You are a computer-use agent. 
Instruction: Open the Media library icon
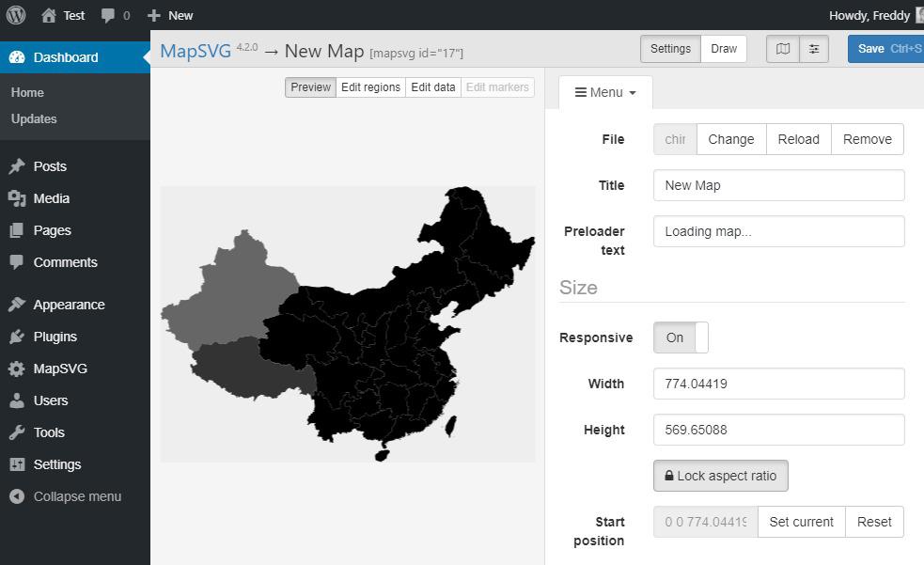click(17, 198)
